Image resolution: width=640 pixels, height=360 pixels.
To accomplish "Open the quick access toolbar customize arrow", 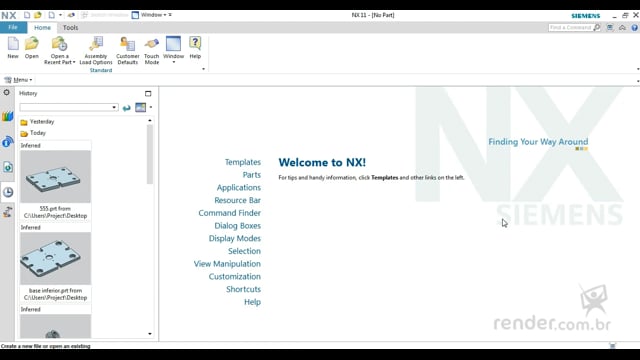I will [x=170, y=15].
